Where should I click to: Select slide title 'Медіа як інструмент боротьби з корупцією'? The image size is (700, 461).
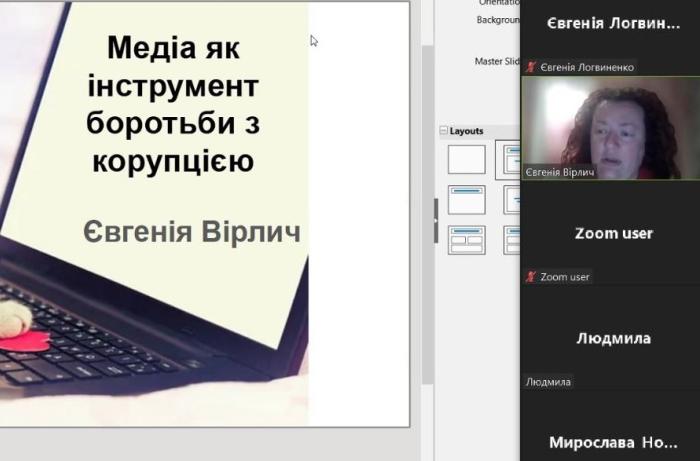[173, 104]
